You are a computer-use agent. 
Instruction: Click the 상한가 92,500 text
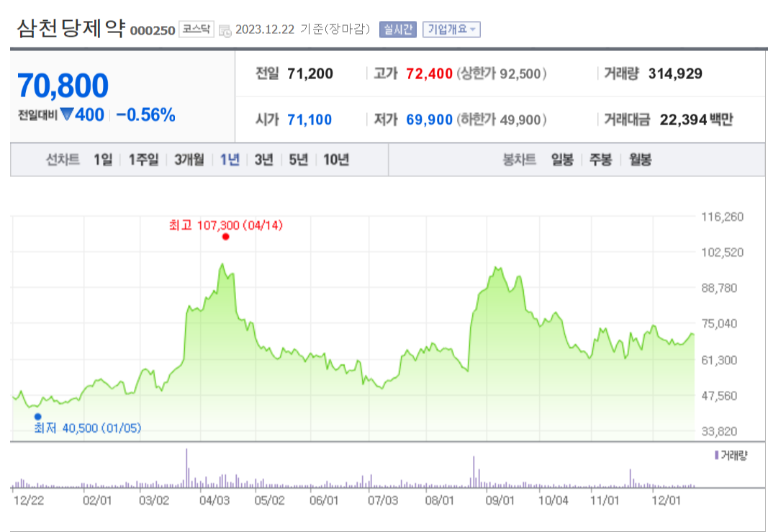502,74
